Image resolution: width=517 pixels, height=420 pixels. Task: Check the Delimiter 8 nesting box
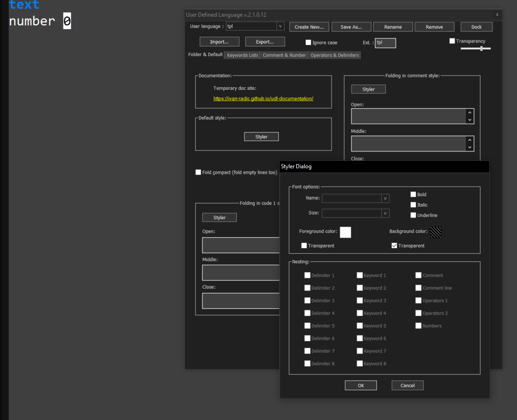pos(307,363)
